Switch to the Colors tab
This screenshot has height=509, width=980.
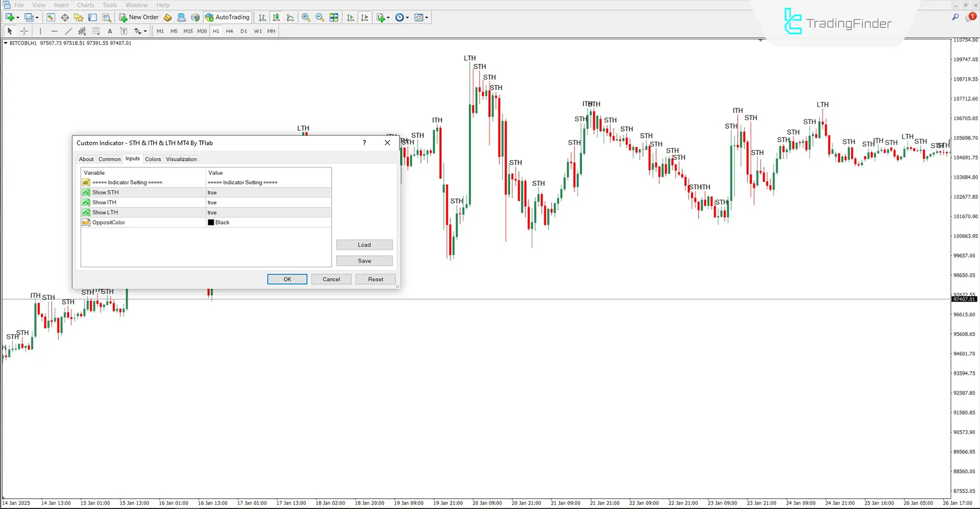point(153,159)
